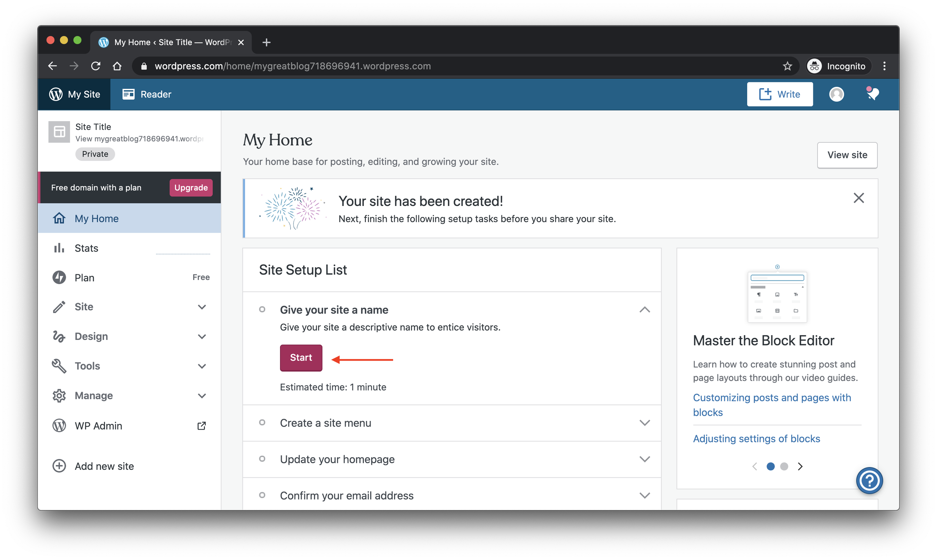The image size is (937, 560).
Task: Open Adjusting settings of blocks link
Action: (x=756, y=438)
